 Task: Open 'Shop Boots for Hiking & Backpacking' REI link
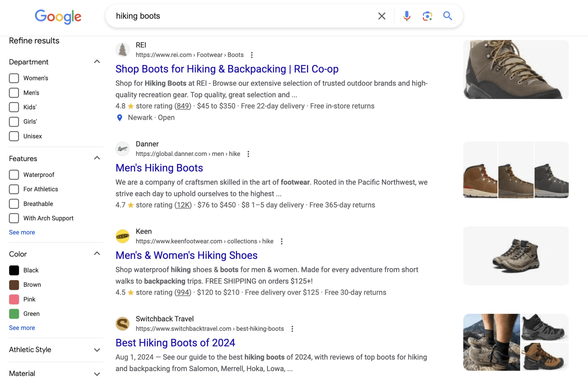(227, 69)
